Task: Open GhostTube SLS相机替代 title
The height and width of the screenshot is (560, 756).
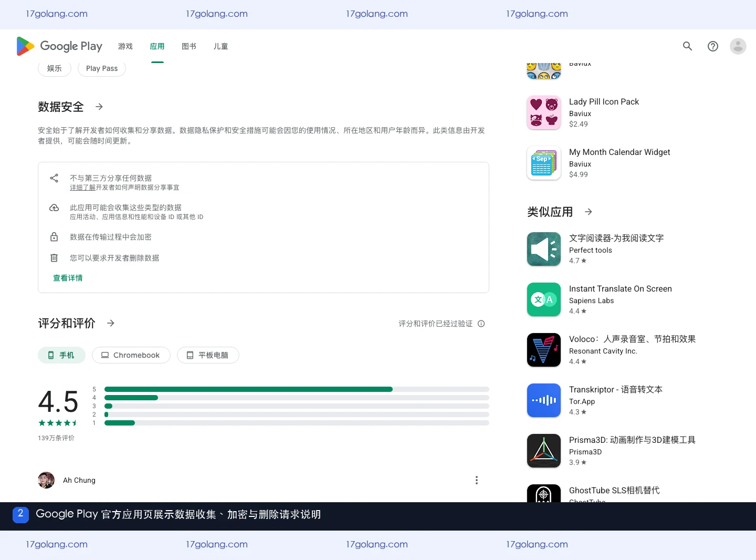Action: (614, 490)
